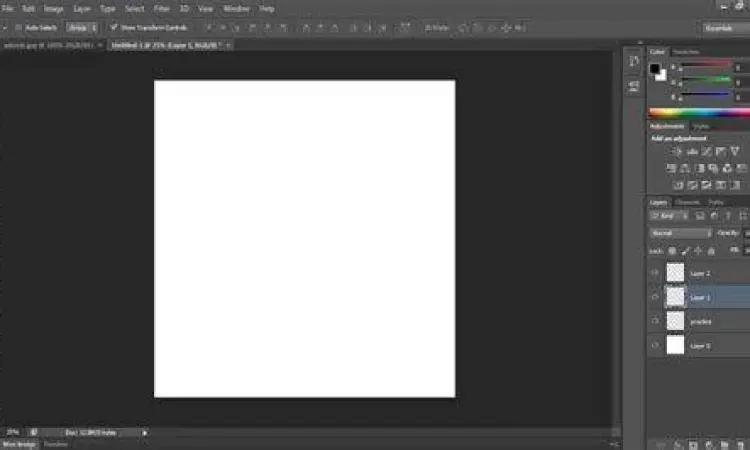
Task: Lock transparent pixels for the layer
Action: pos(672,250)
